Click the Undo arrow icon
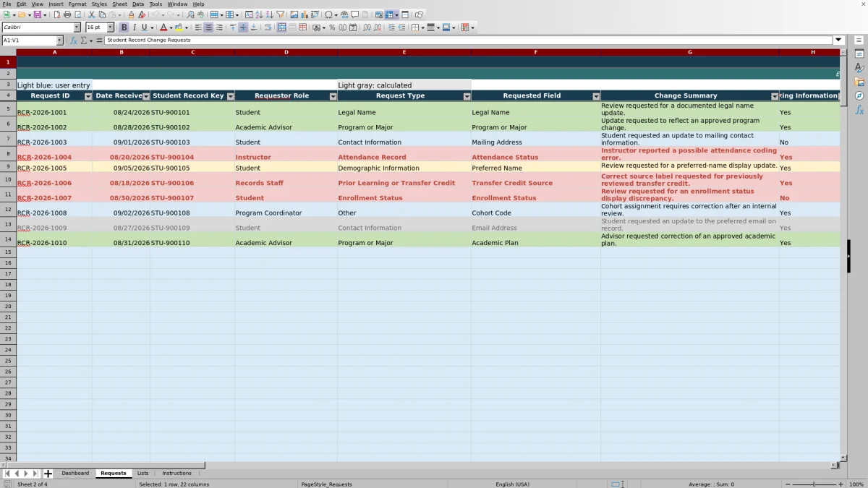This screenshot has width=868, height=488. pyautogui.click(x=156, y=14)
